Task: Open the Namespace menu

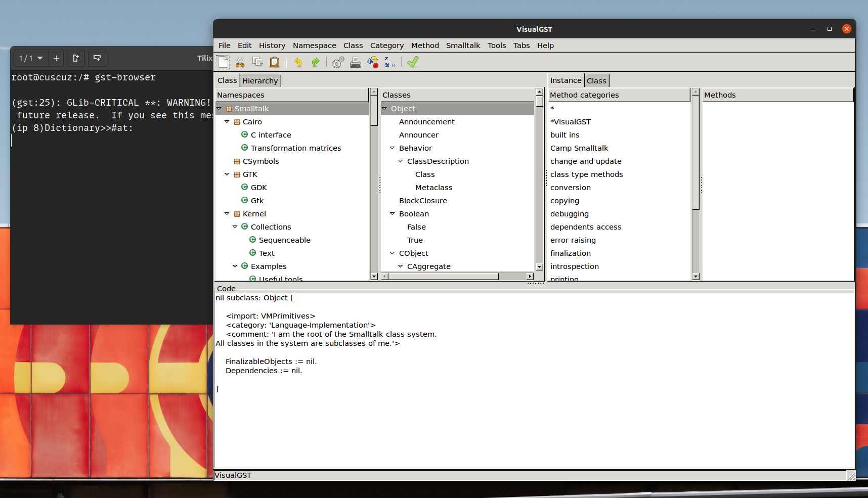Action: 315,46
